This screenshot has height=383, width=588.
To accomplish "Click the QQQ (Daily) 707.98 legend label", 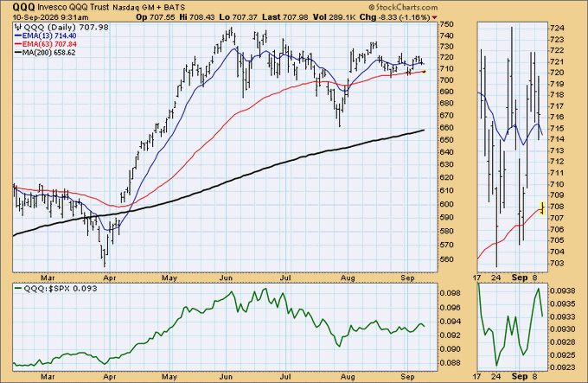I will pos(66,28).
